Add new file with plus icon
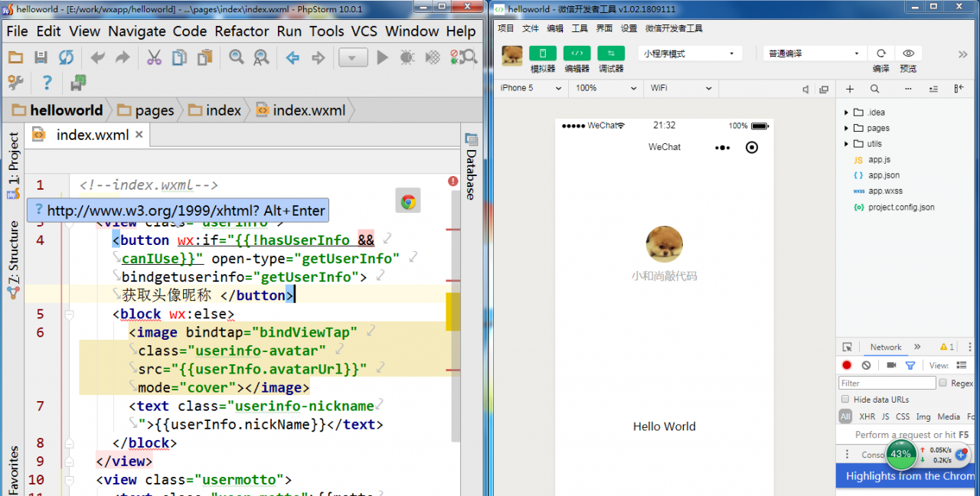980x496 pixels. [850, 89]
